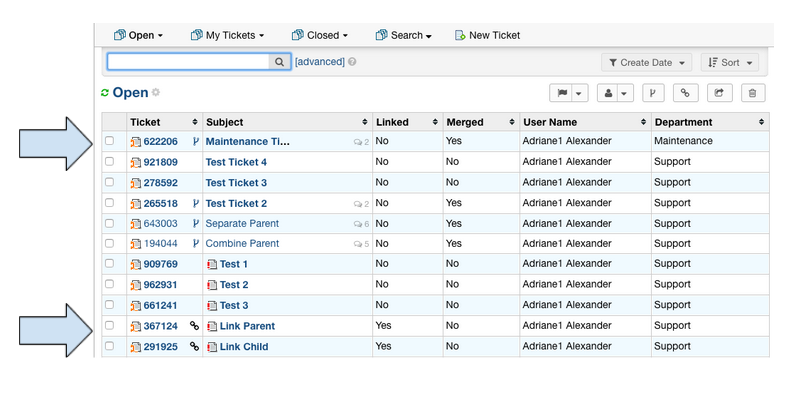Click the help question mark near advanced
Image resolution: width=803 pixels, height=393 pixels.
click(352, 62)
